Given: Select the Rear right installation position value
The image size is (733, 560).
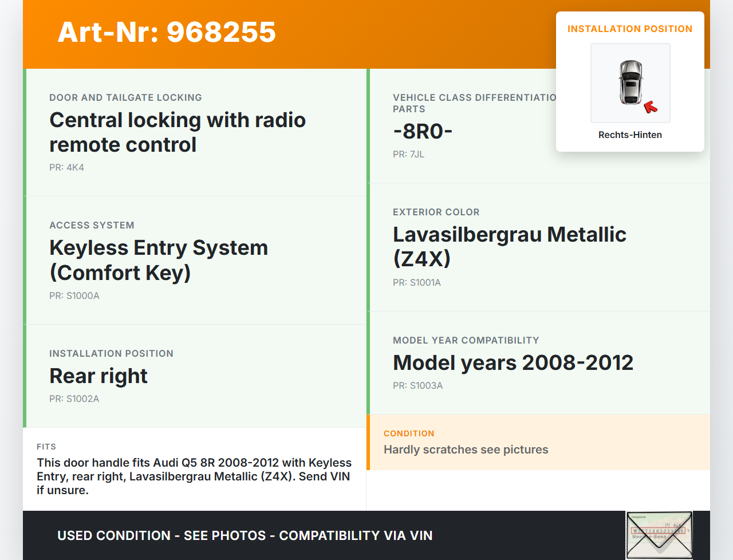Looking at the screenshot, I should (98, 376).
